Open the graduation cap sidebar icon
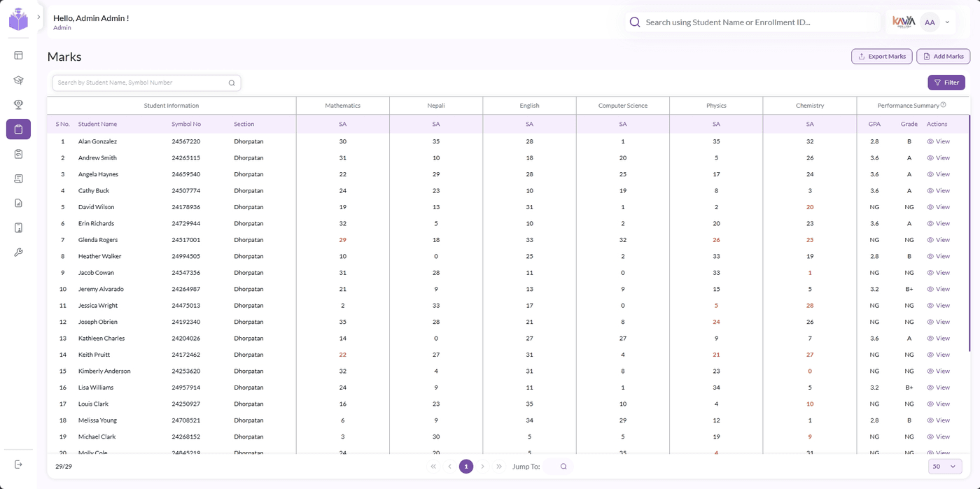Image resolution: width=980 pixels, height=489 pixels. (18, 80)
